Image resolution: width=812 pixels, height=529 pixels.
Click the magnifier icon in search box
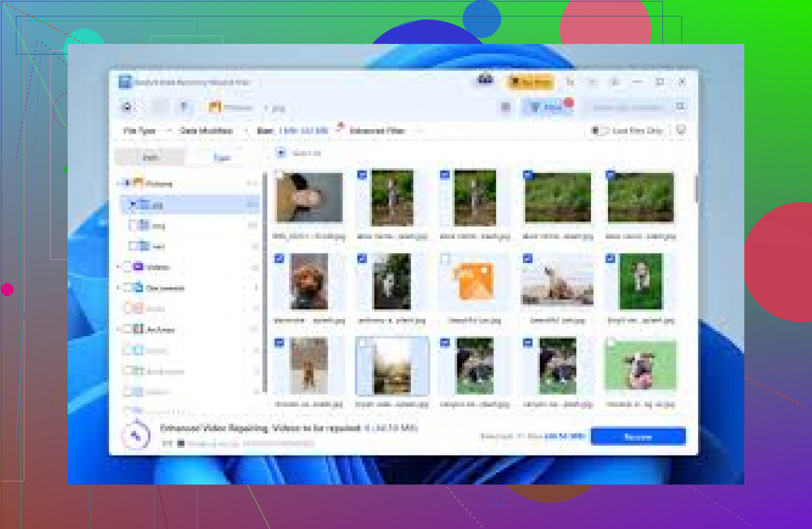[x=680, y=107]
